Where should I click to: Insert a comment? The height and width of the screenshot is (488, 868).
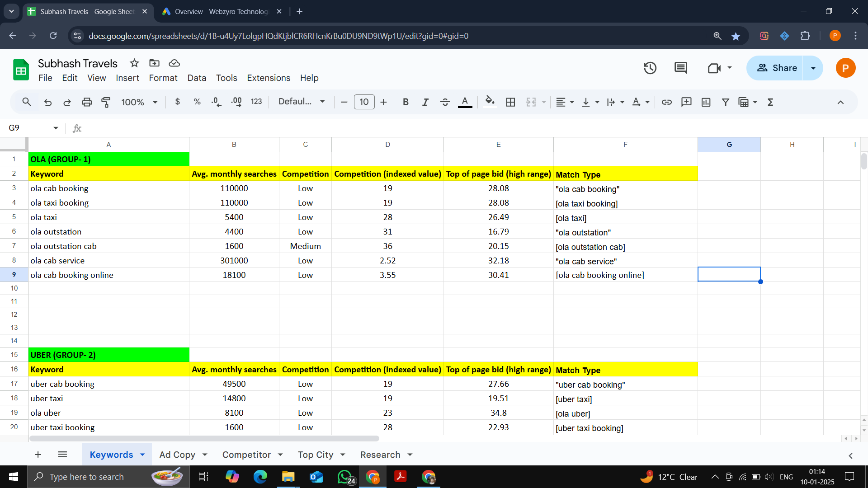[x=686, y=102]
